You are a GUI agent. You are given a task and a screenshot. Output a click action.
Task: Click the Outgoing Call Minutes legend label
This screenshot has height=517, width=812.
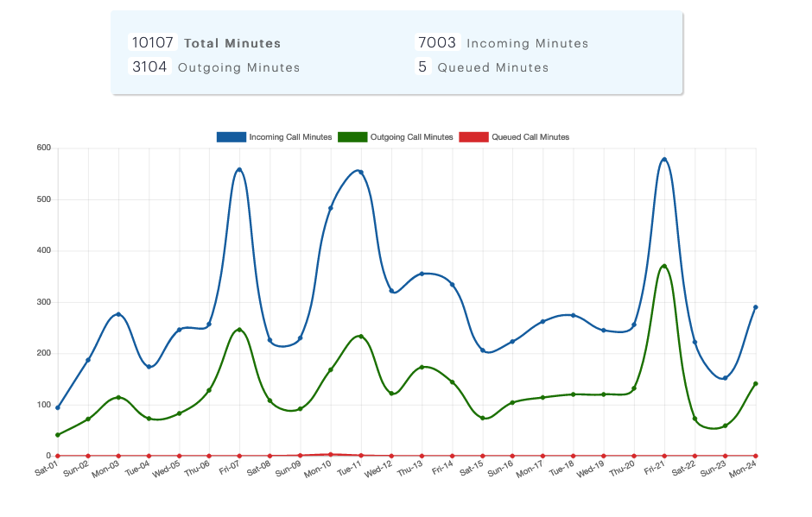(412, 137)
